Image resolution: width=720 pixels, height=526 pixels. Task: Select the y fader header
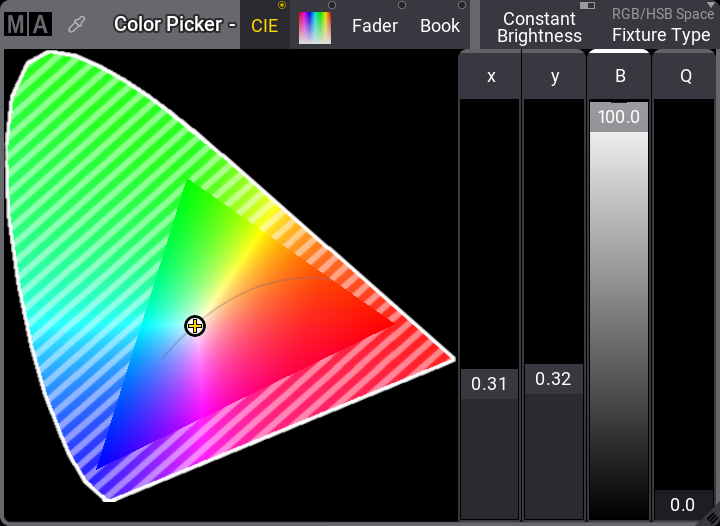(x=555, y=76)
